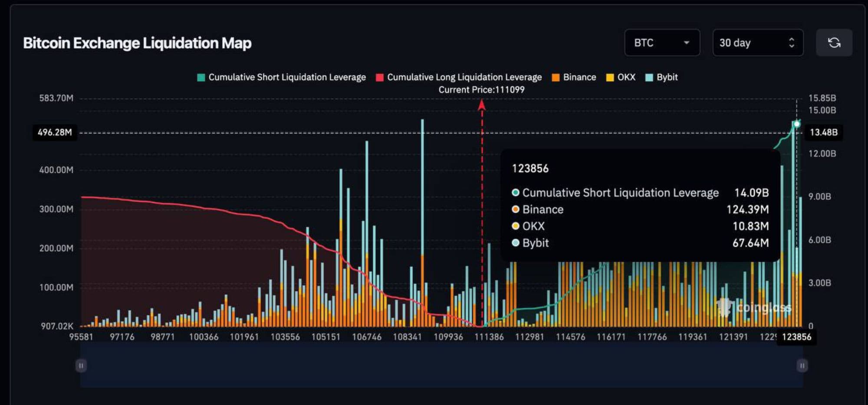Click the zoom range scrollbar track

click(441, 365)
